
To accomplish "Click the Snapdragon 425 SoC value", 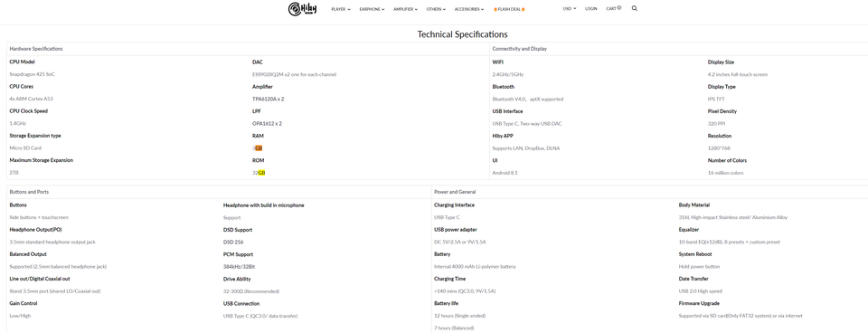I will (x=33, y=74).
